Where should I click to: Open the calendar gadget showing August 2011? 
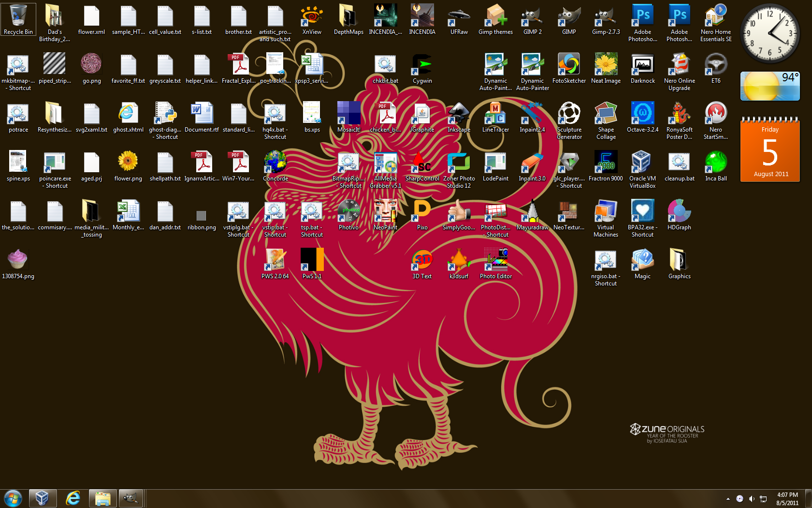[x=770, y=149]
